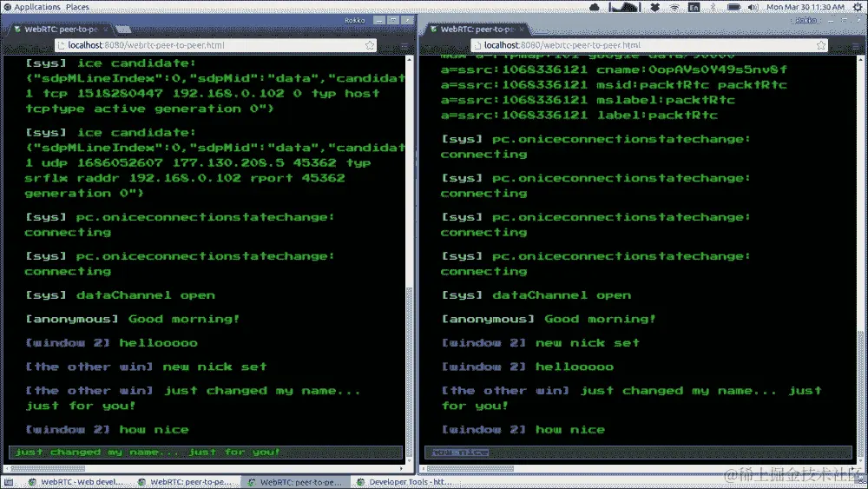Open the En keyboard layout indicator

(x=694, y=7)
